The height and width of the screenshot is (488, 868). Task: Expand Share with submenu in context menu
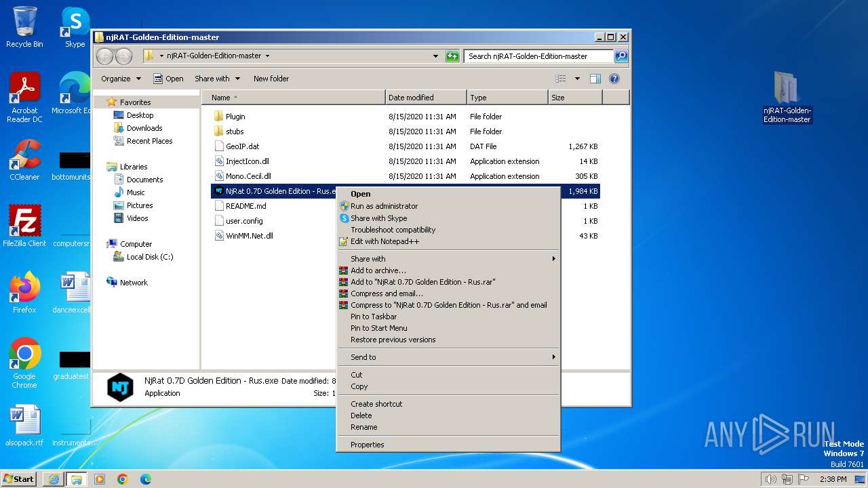click(x=448, y=259)
